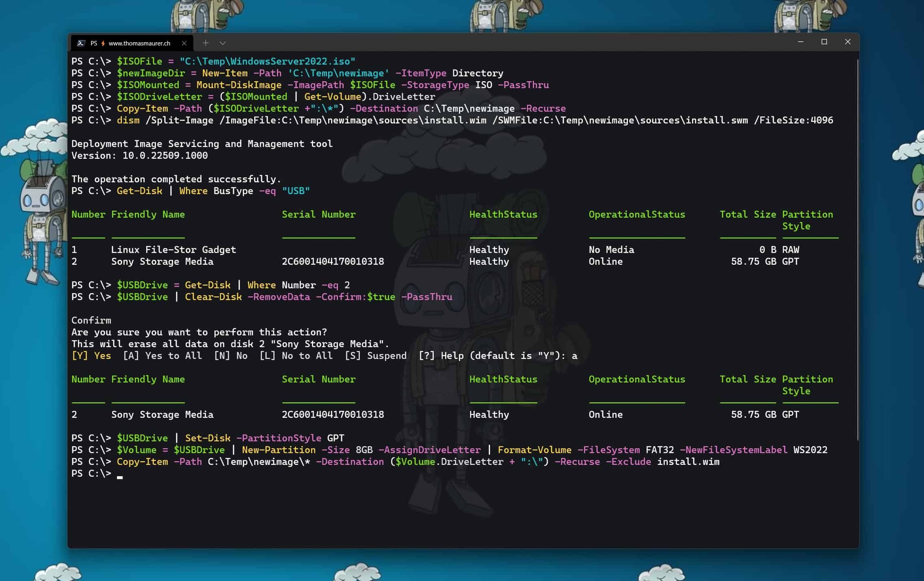Open the new tab dropdown chevron

(x=222, y=43)
